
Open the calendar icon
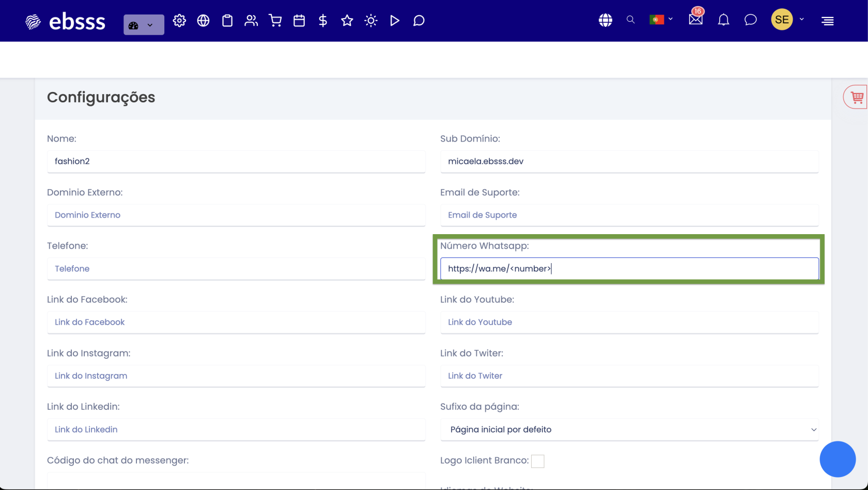[x=299, y=21]
